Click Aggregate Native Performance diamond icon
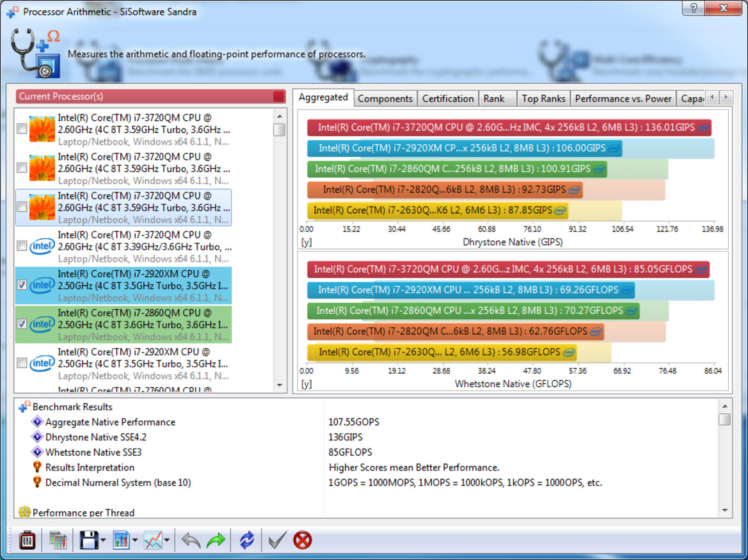The height and width of the screenshot is (560, 748). (x=36, y=422)
